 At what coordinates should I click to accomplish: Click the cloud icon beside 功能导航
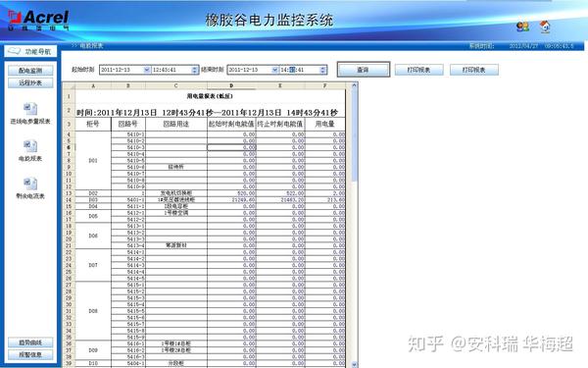click(x=15, y=51)
